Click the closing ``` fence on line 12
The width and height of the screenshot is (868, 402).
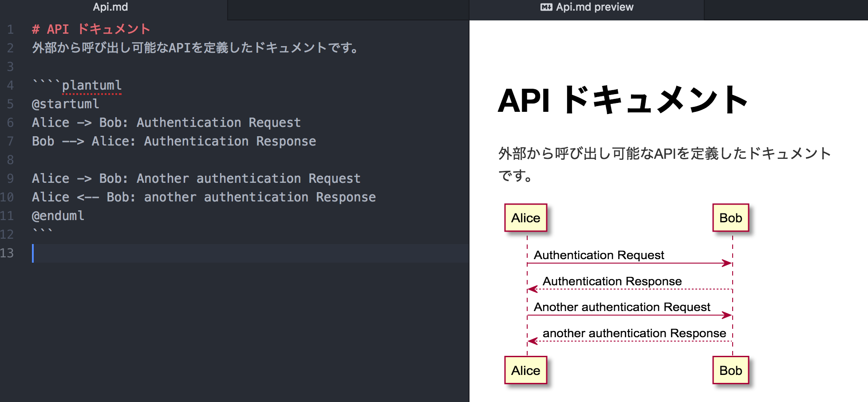click(x=43, y=232)
